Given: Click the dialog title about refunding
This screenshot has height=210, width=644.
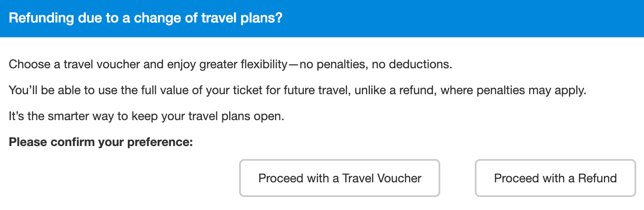Looking at the screenshot, I should point(145,19).
